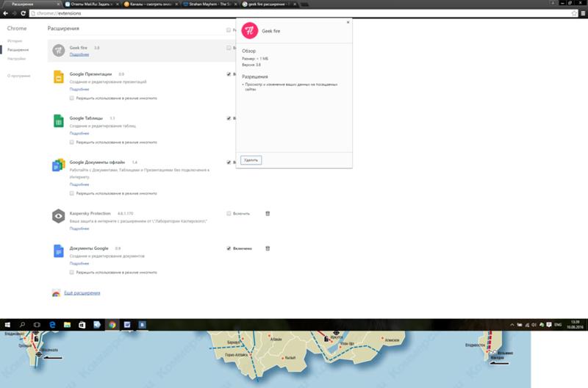588x388 pixels.
Task: Close the Geek fire details popup
Action: point(348,22)
